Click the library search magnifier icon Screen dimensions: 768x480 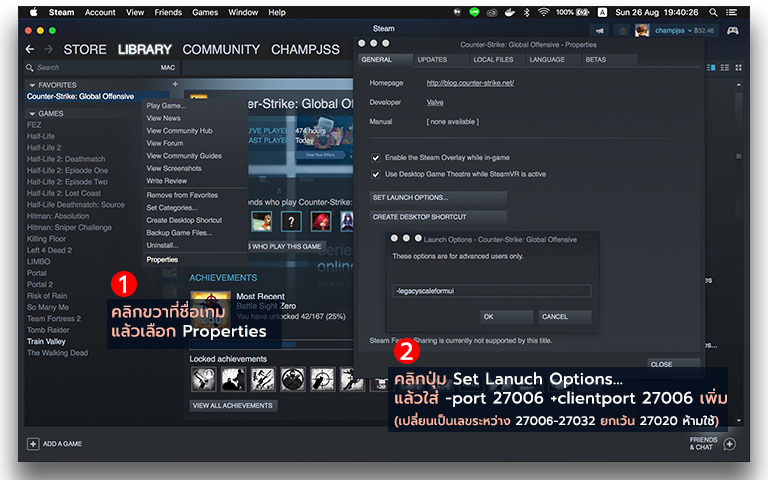tap(30, 68)
